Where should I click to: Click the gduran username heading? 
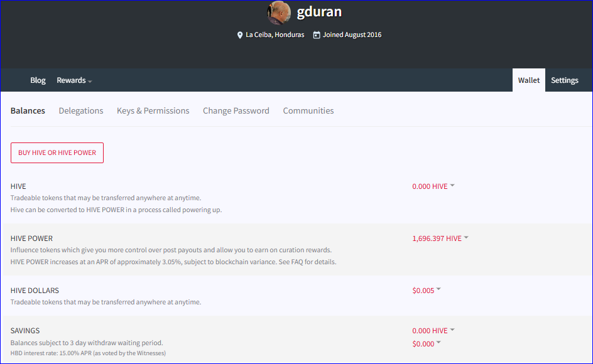tap(319, 12)
